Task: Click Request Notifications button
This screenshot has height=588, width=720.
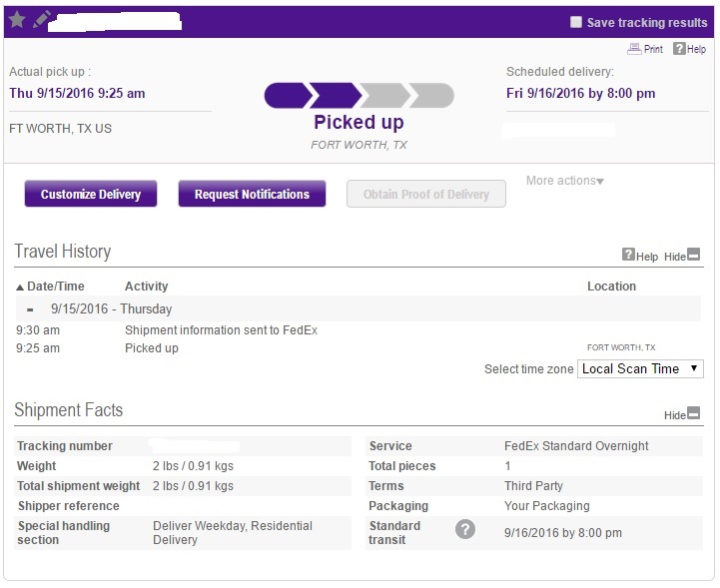Action: point(252,194)
